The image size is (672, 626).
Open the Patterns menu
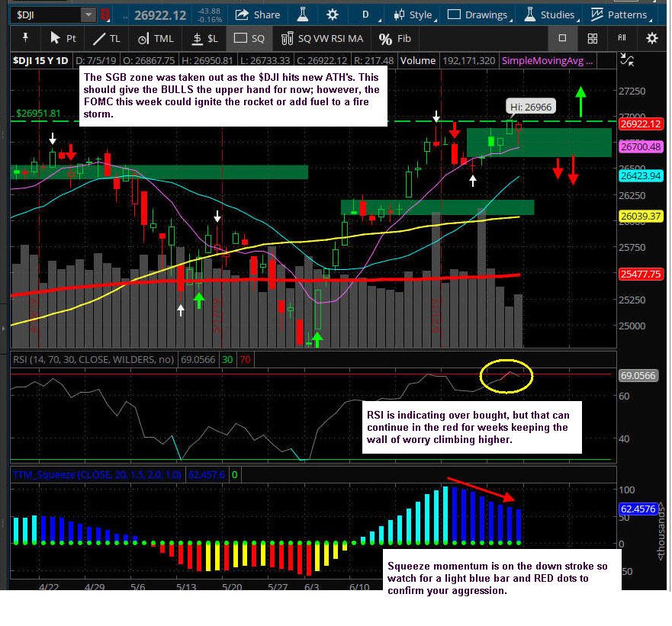[x=621, y=15]
